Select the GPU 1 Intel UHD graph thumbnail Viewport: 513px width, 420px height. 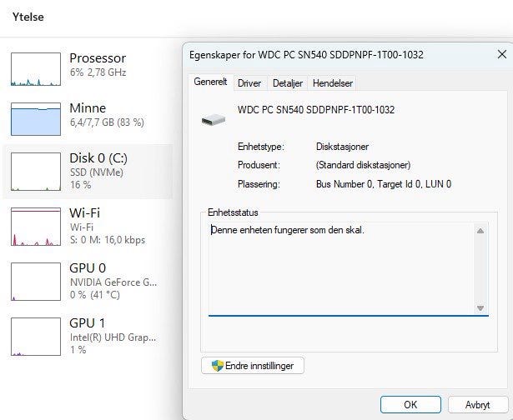tap(36, 337)
